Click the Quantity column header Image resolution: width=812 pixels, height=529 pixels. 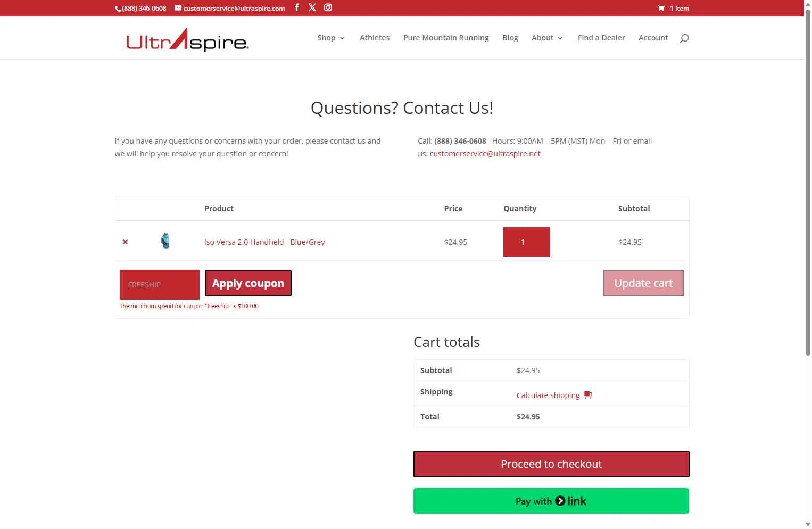pyautogui.click(x=520, y=209)
